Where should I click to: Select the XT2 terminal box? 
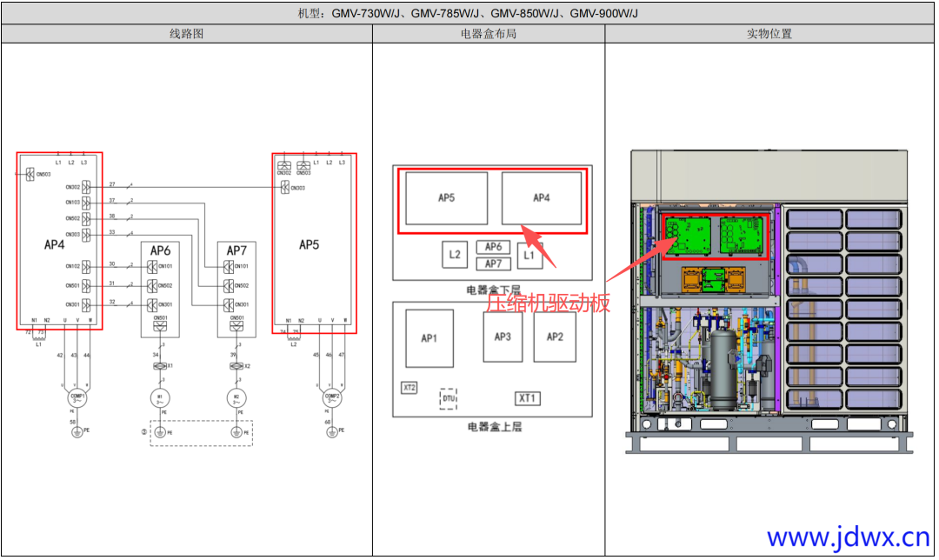click(409, 387)
